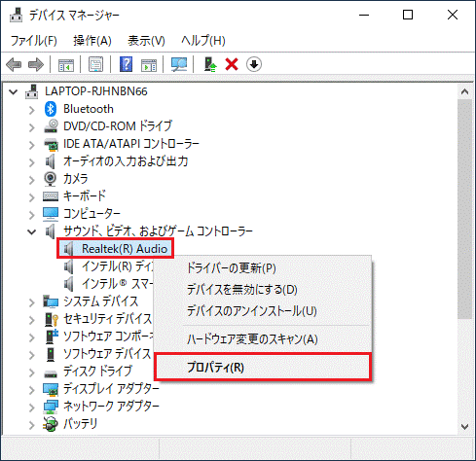Click the システム デバイス icon
This screenshot has height=461, width=476.
tap(51, 301)
